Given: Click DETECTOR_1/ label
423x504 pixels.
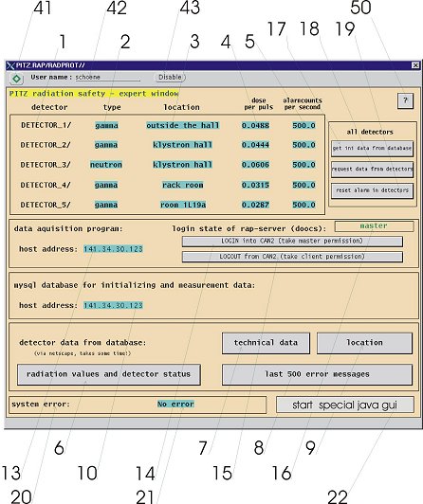Looking at the screenshot, I should tap(46, 125).
